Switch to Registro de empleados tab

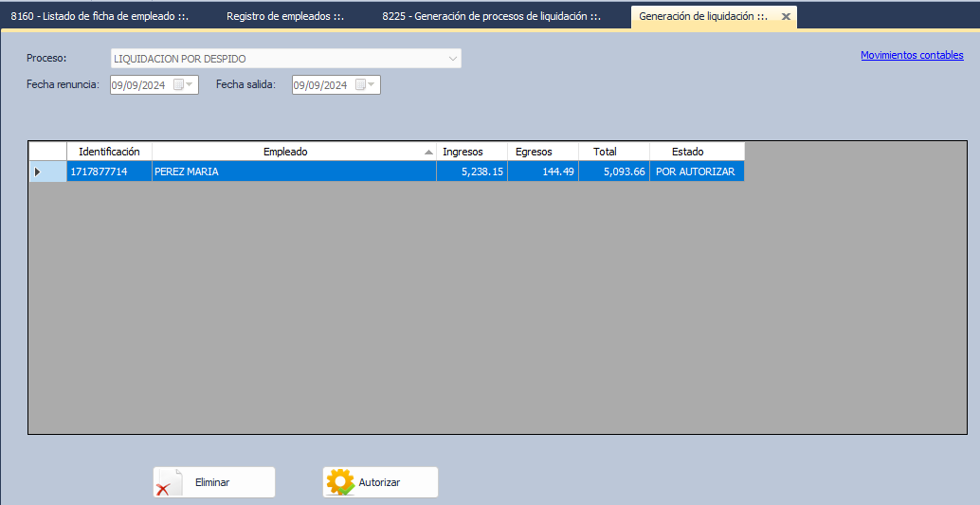[284, 17]
